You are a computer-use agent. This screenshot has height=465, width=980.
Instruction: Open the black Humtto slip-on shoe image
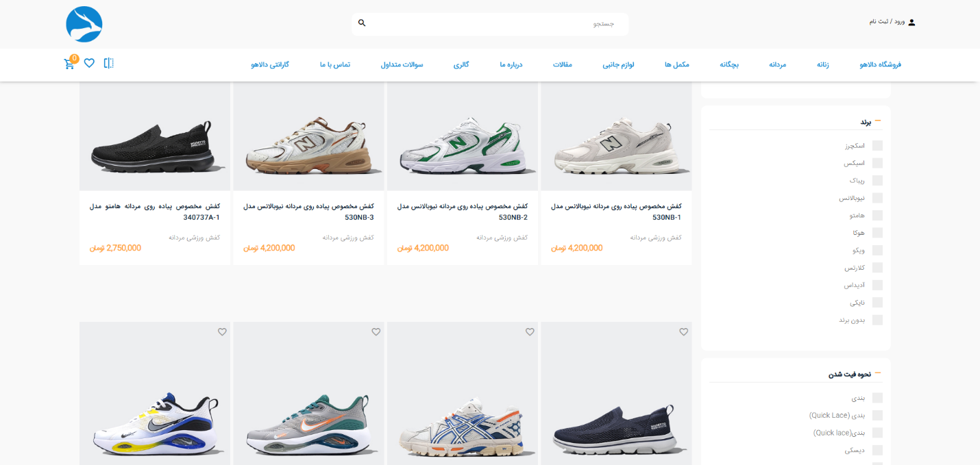155,136
